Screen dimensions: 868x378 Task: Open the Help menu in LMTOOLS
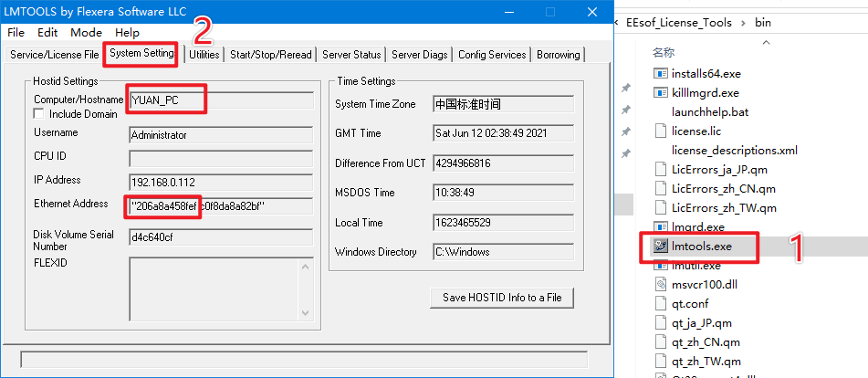[127, 33]
